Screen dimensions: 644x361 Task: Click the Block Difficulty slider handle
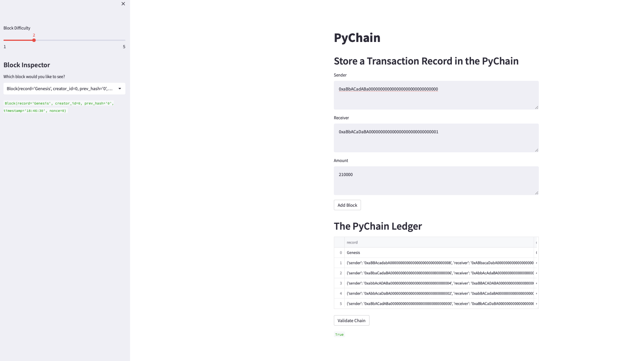pyautogui.click(x=34, y=40)
